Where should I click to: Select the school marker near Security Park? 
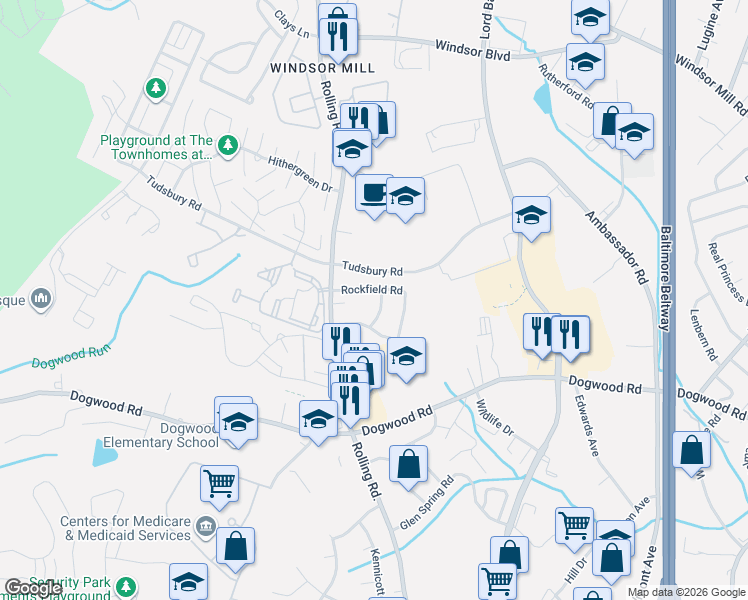pos(188,583)
